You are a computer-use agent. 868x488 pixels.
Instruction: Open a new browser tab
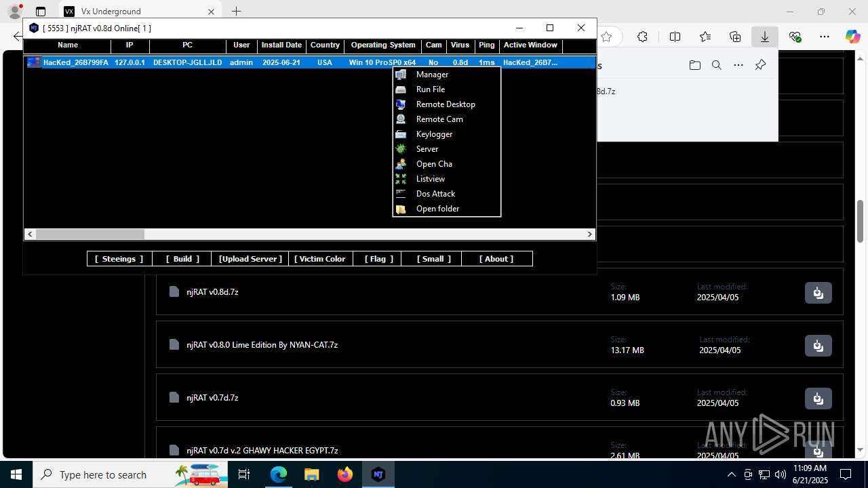236,12
